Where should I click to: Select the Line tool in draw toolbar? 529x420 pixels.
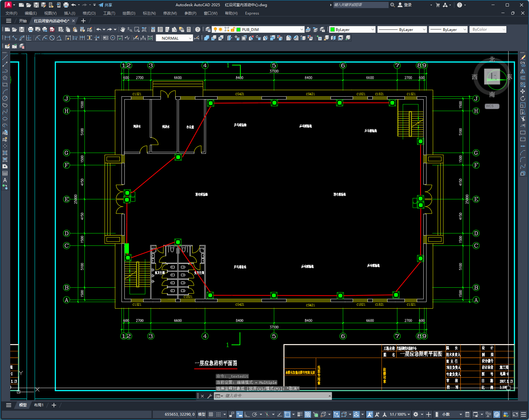click(5, 57)
